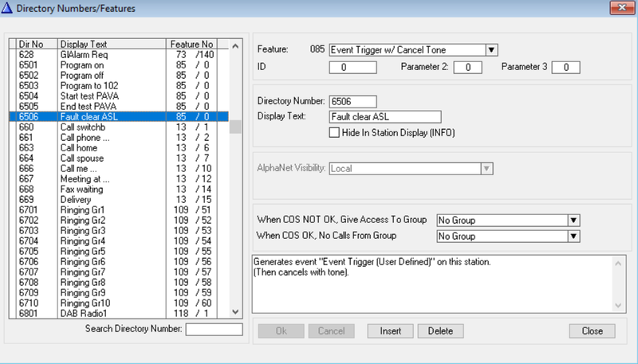638x364 pixels.
Task: Select the 6504 Start test PAVA row
Action: click(x=119, y=96)
